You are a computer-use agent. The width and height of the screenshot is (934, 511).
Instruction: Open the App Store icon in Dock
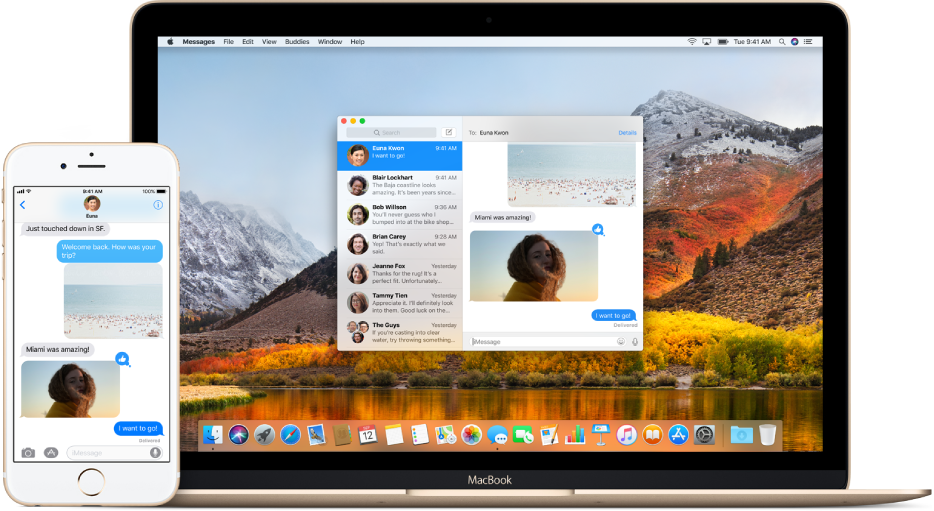(678, 435)
